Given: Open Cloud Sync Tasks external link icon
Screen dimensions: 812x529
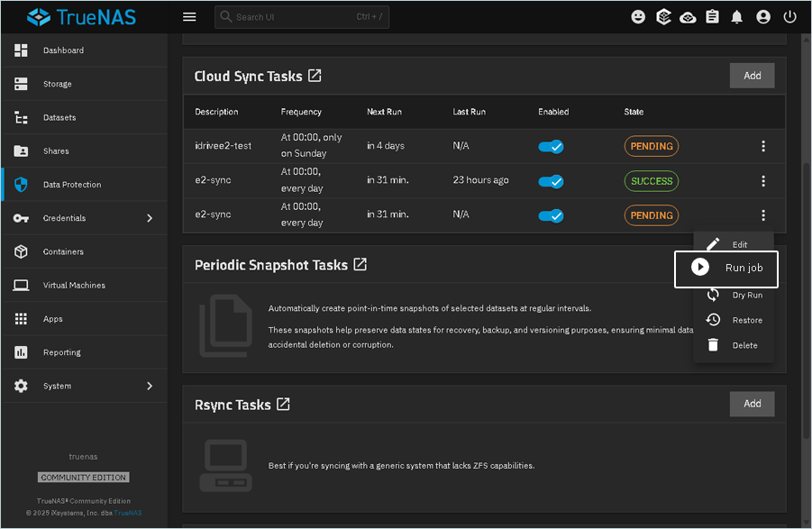Looking at the screenshot, I should coord(315,76).
